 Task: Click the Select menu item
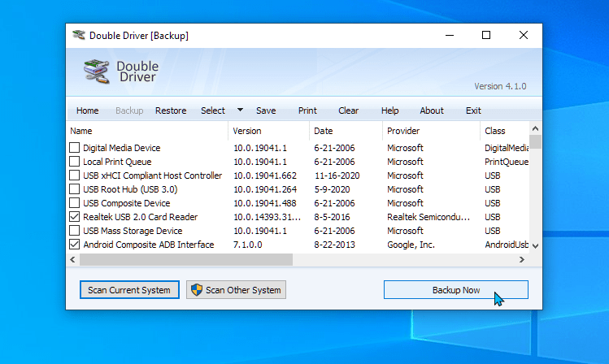pos(213,110)
